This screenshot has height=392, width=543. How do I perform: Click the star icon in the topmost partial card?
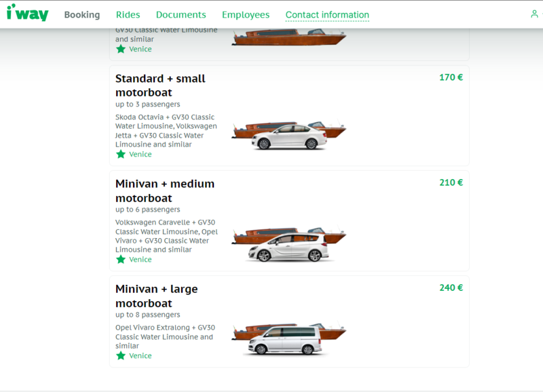[x=121, y=49]
